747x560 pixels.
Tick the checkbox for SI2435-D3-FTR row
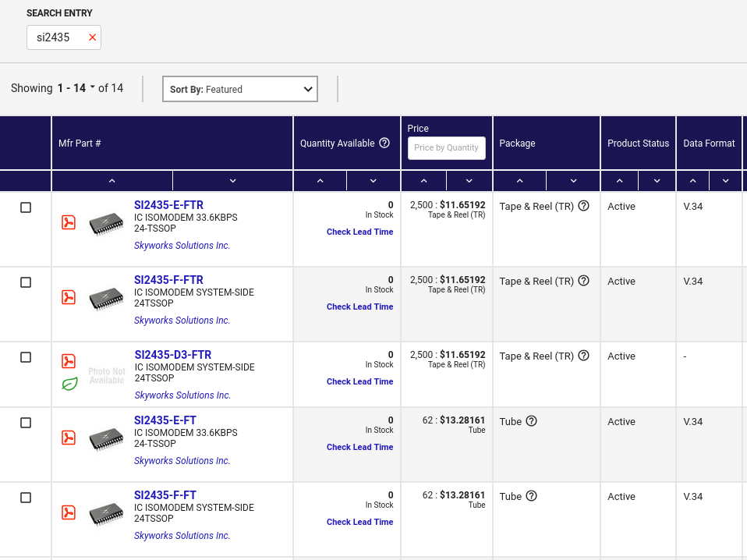[26, 357]
